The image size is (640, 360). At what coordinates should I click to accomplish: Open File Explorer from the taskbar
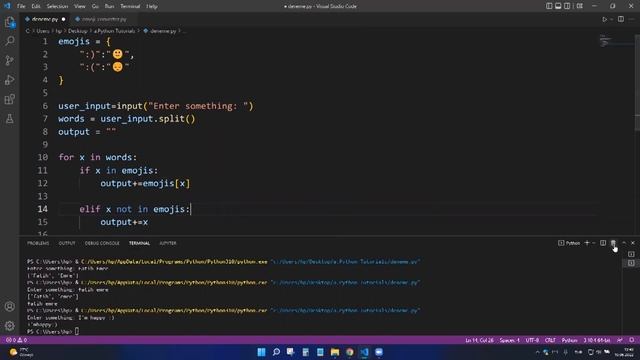pyautogui.click(x=335, y=352)
